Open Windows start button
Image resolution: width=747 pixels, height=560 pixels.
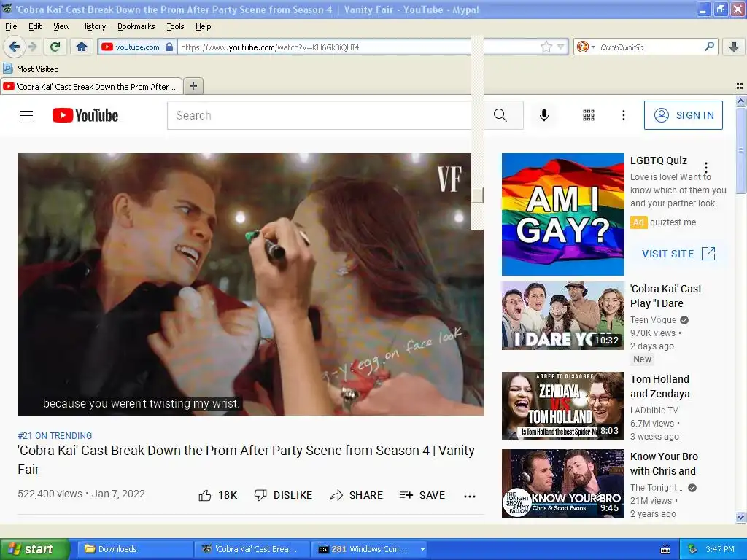coord(34,549)
